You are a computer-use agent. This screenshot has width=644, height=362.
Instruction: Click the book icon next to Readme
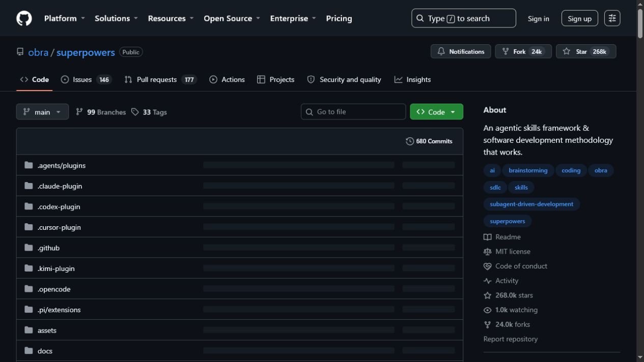point(487,237)
